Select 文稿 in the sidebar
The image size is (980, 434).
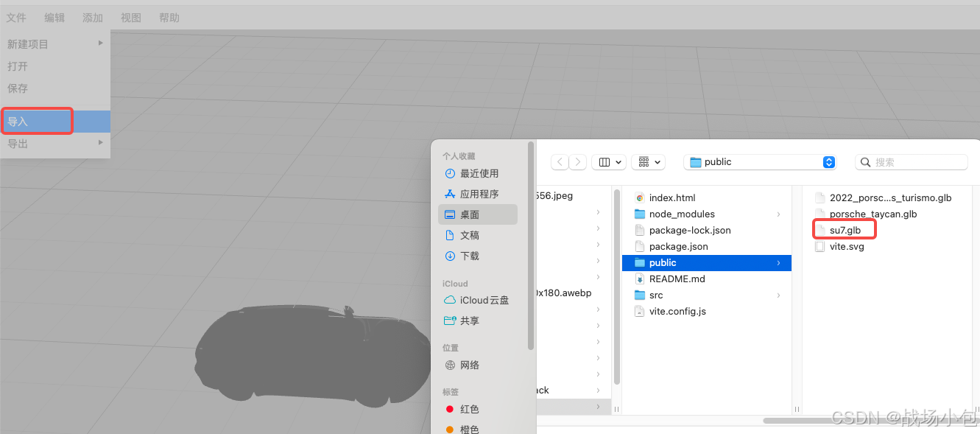pyautogui.click(x=478, y=235)
